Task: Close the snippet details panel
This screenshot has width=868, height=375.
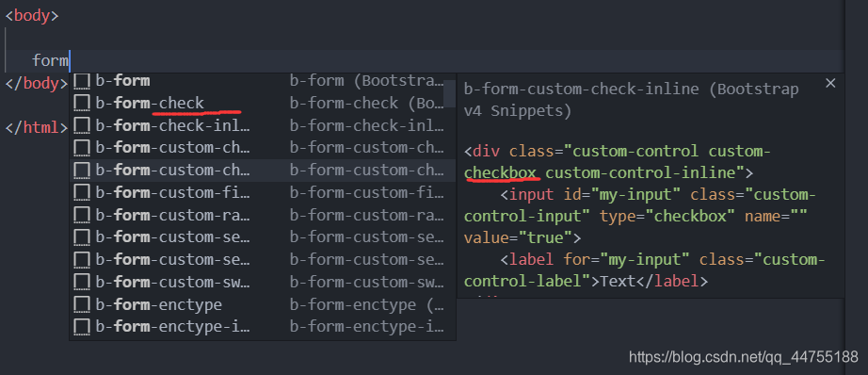Action: 829,84
